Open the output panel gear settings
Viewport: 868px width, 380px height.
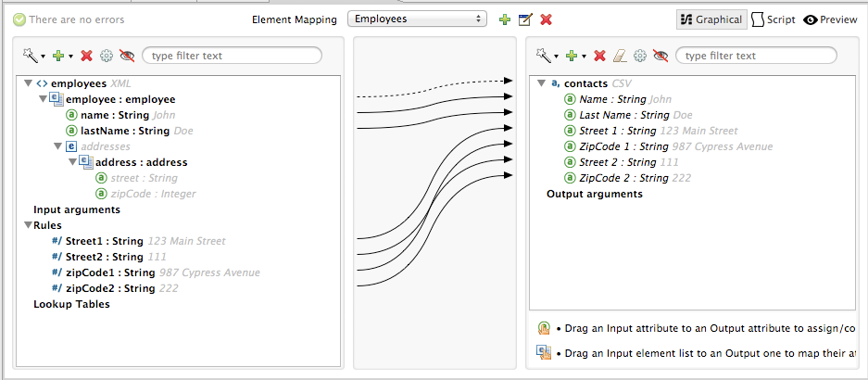(640, 56)
